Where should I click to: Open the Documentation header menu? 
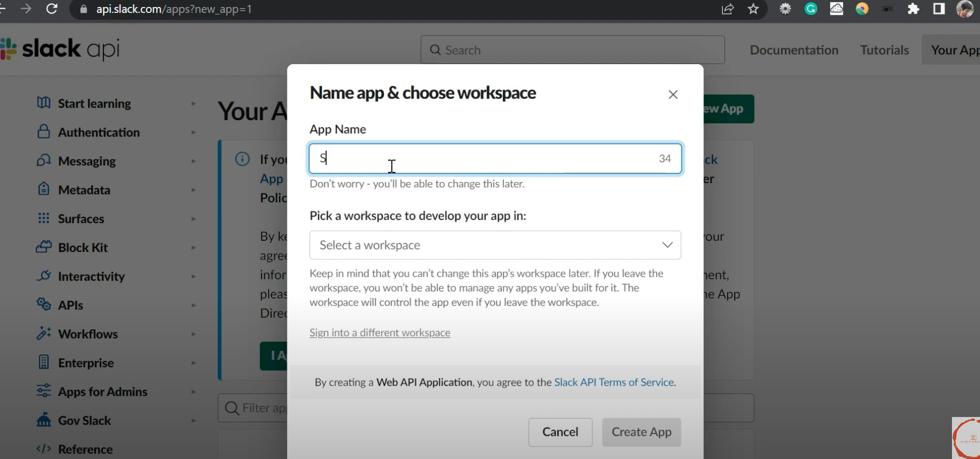point(794,50)
